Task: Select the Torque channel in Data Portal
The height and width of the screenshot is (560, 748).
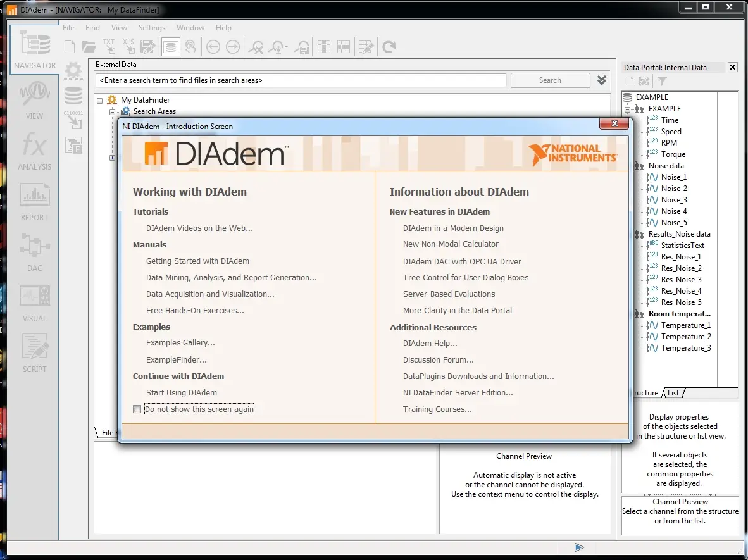Action: point(673,154)
